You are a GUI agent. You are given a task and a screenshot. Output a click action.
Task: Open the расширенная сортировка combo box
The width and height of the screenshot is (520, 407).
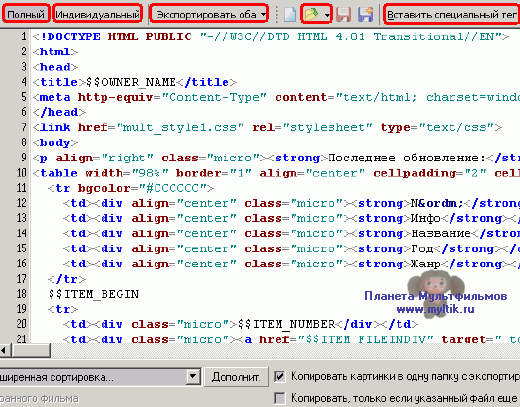100,377
